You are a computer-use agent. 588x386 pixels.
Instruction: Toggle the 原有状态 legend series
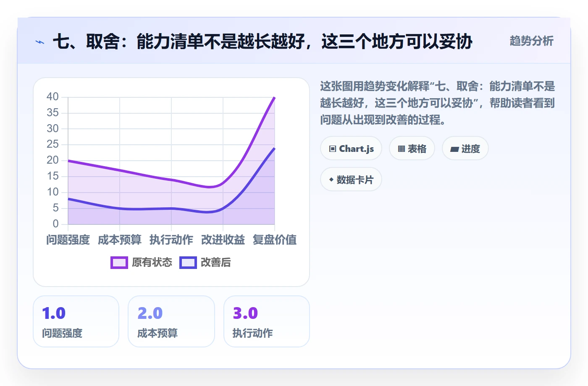pyautogui.click(x=141, y=263)
